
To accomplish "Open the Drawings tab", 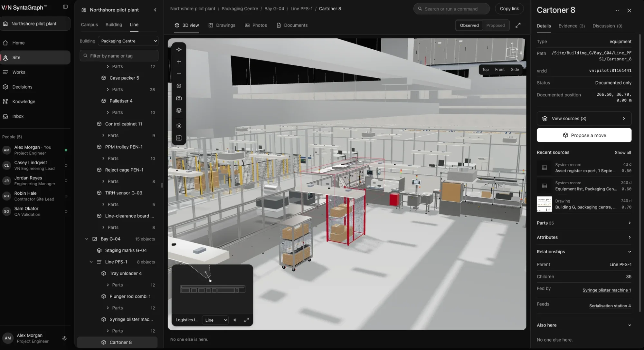I will coord(222,25).
